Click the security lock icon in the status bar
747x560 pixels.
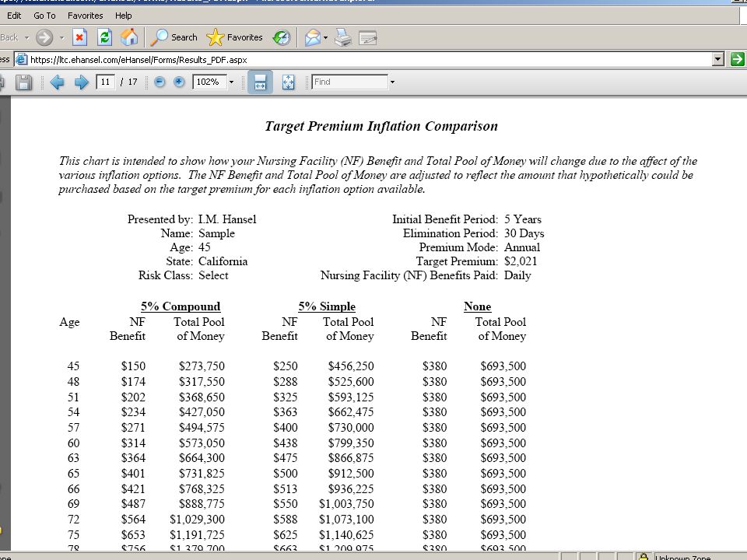644,556
